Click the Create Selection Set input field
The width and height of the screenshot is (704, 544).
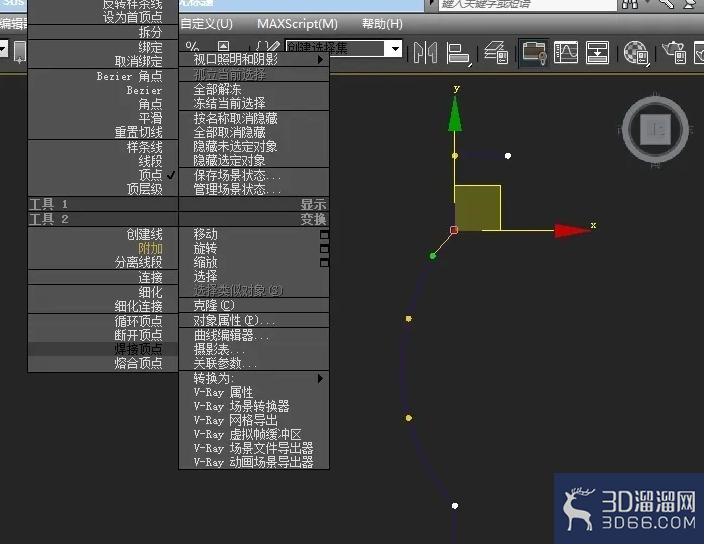pyautogui.click(x=336, y=48)
